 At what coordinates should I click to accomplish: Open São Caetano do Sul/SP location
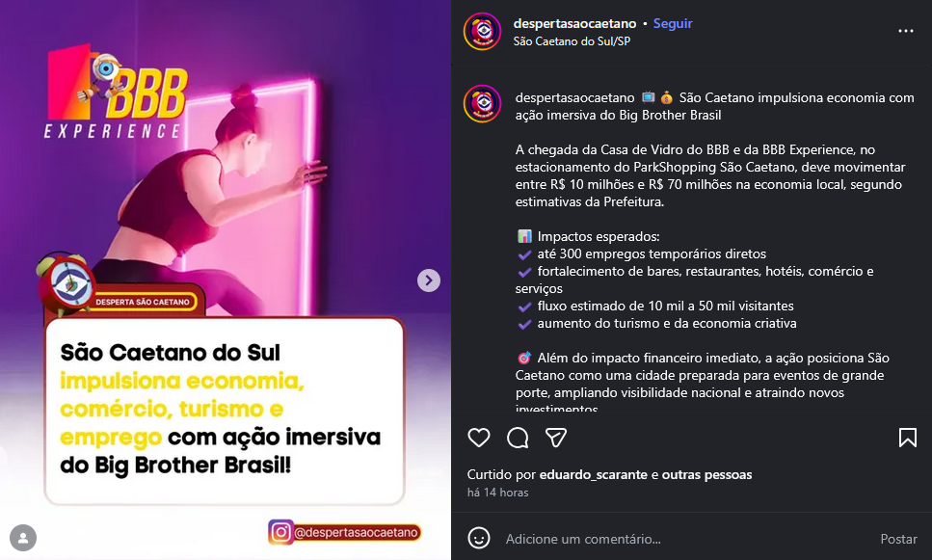pos(572,41)
